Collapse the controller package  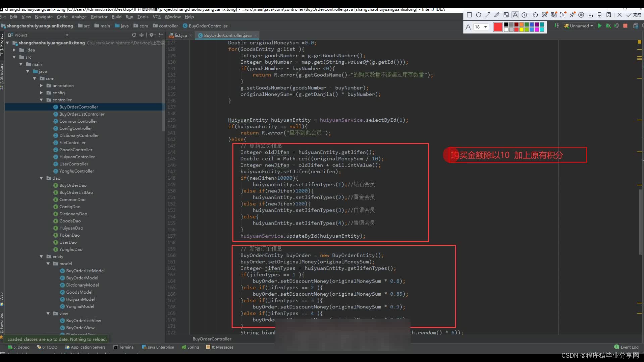click(x=41, y=100)
